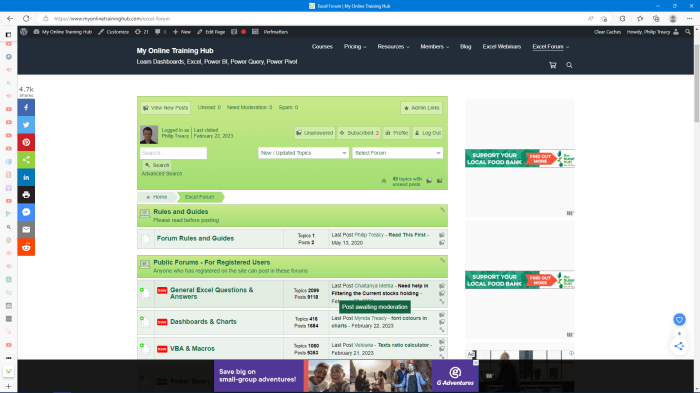Click forum search input field
The height and width of the screenshot is (393, 700).
coord(173,153)
